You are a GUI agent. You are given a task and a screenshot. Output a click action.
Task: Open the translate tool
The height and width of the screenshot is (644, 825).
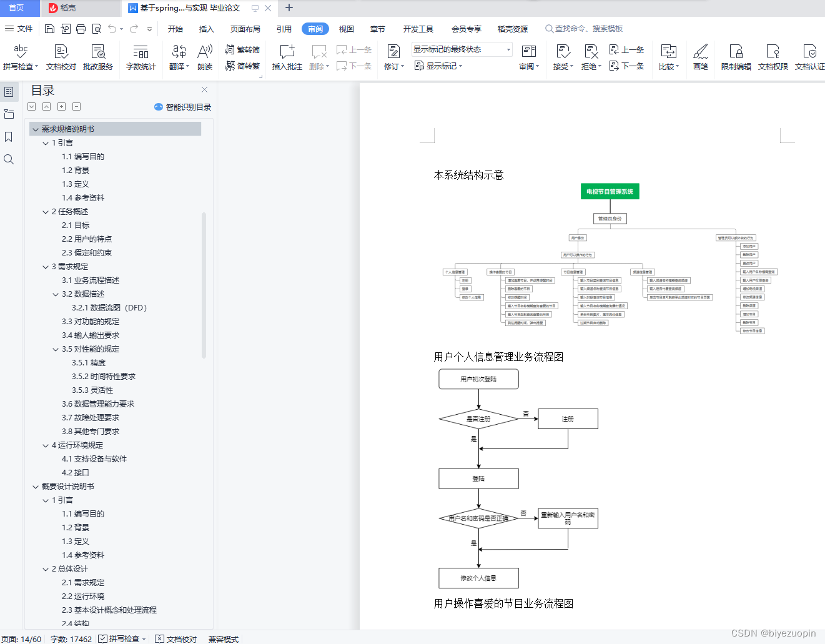pos(179,57)
